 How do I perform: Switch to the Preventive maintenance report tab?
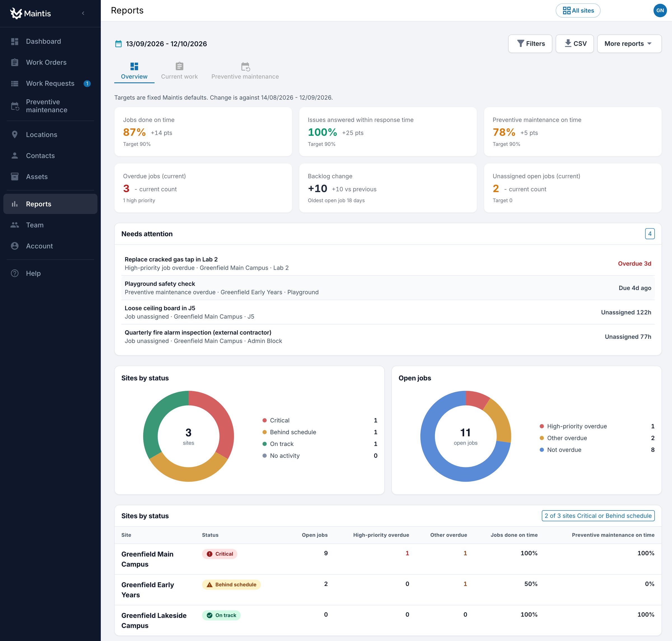point(245,71)
